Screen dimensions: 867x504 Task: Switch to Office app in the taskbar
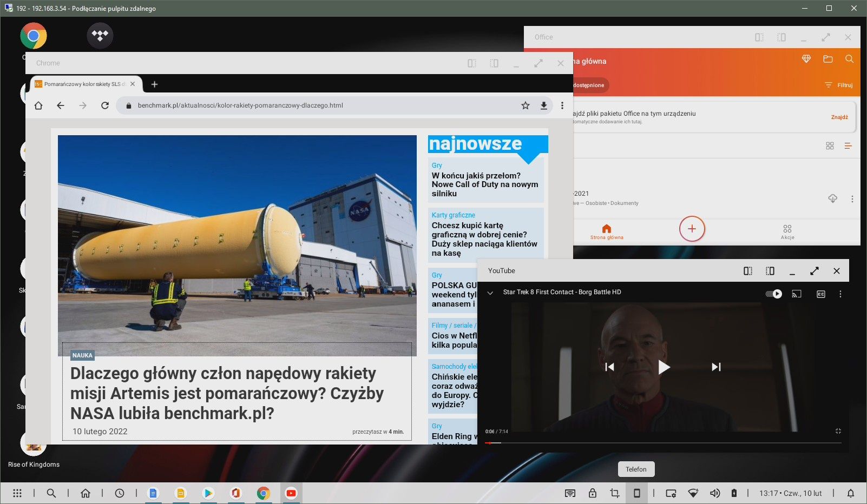tap(235, 493)
